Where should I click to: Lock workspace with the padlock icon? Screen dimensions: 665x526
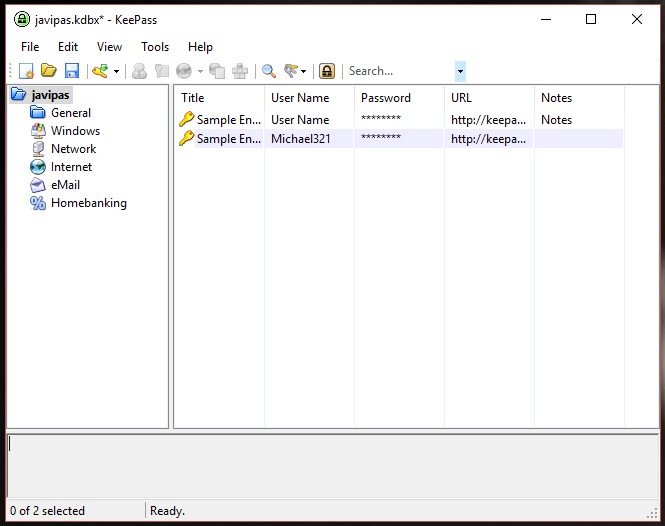click(x=327, y=71)
